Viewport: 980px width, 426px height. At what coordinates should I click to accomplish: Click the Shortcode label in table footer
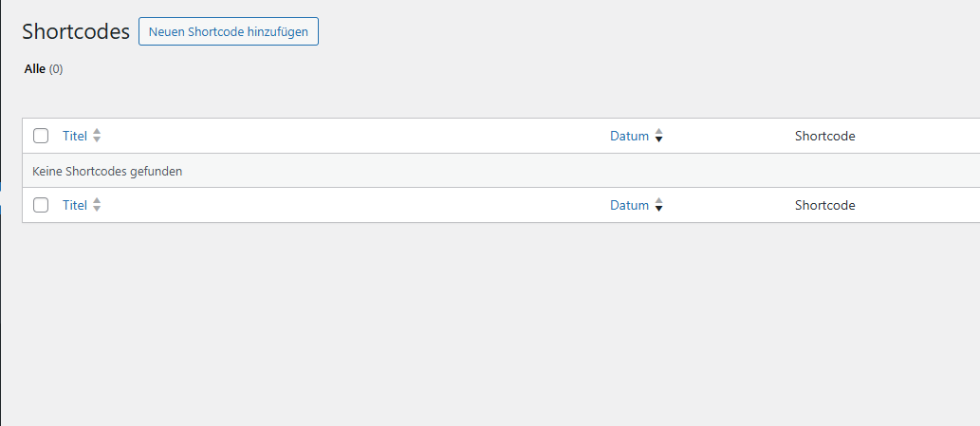coord(824,205)
